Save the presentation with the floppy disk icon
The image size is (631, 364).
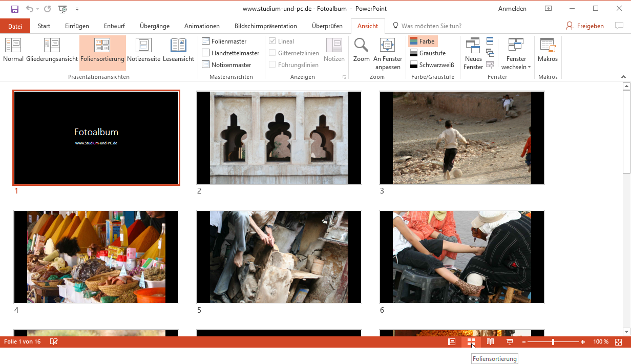[14, 9]
